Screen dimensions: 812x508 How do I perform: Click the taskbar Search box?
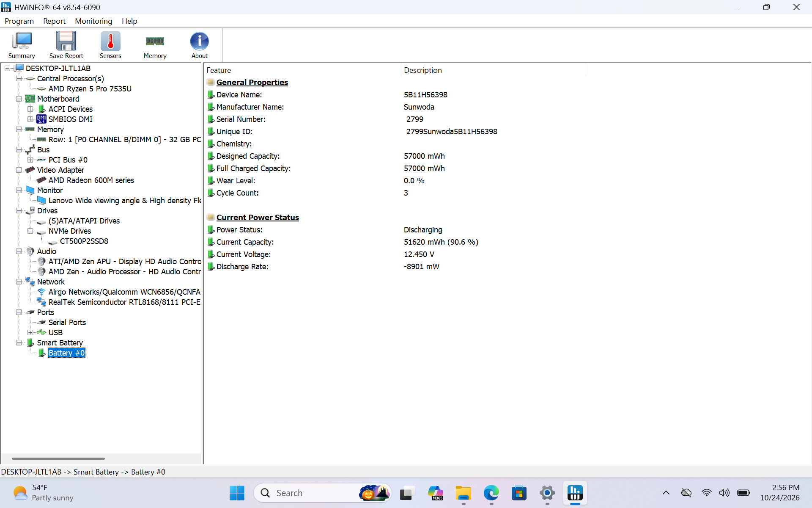[322, 493]
